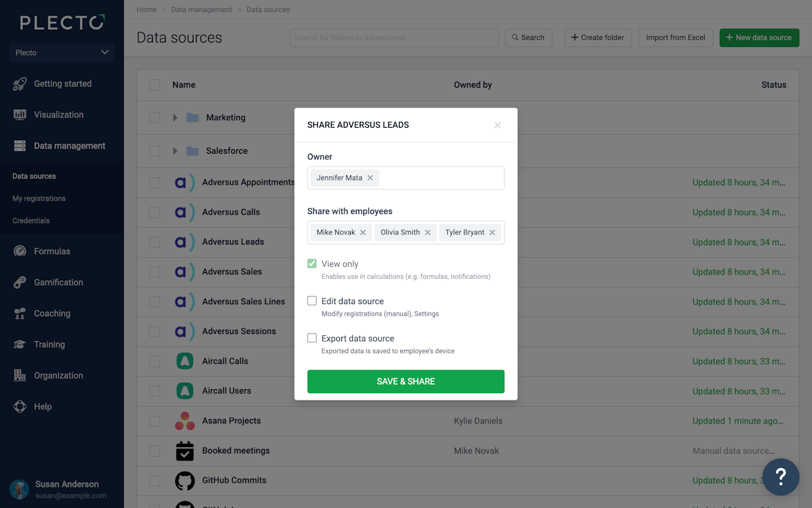Remove Tyler Bryant from shared employees
Viewport: 812px width, 508px height.
coord(492,232)
